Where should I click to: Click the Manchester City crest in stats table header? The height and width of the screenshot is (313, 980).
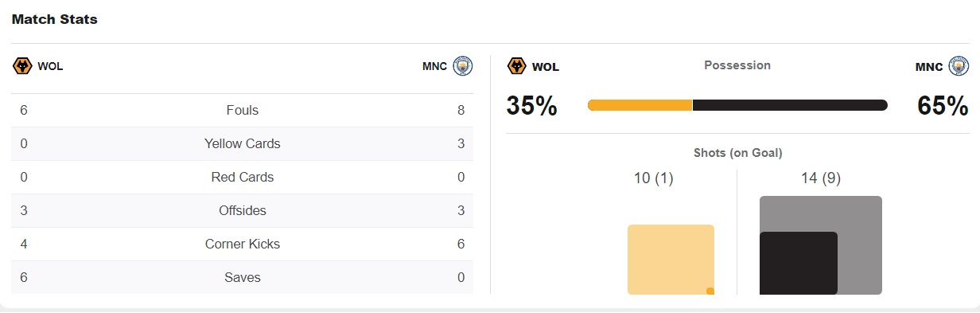tap(463, 66)
